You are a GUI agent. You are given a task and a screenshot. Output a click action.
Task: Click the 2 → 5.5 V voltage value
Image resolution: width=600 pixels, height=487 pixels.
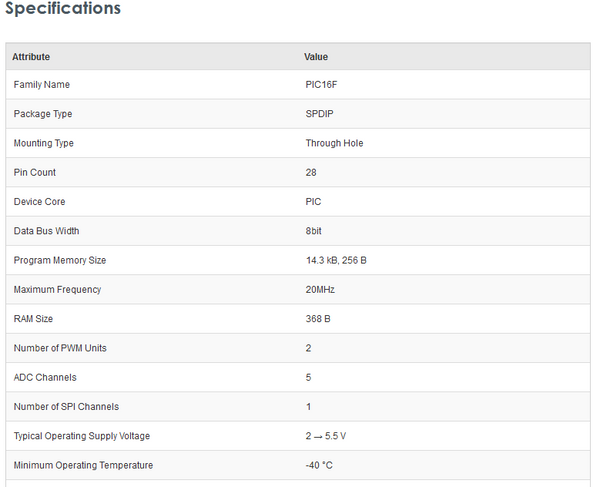pos(327,436)
